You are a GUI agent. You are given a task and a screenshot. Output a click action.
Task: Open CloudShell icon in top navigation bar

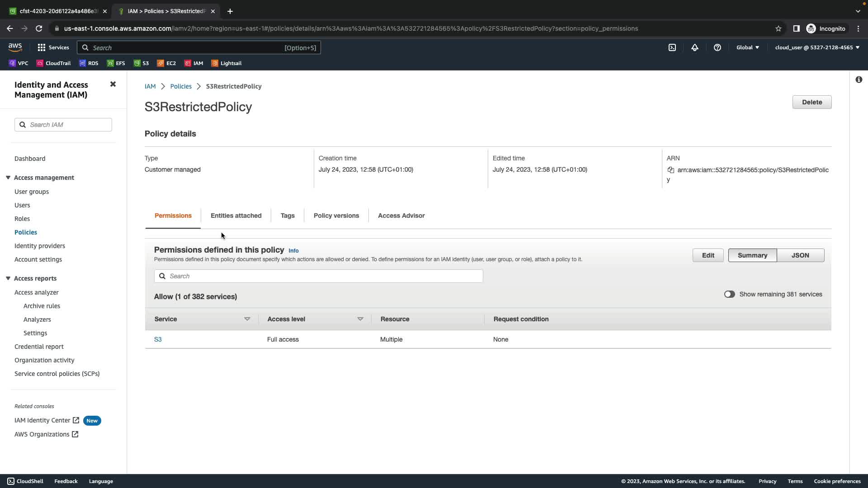(672, 47)
